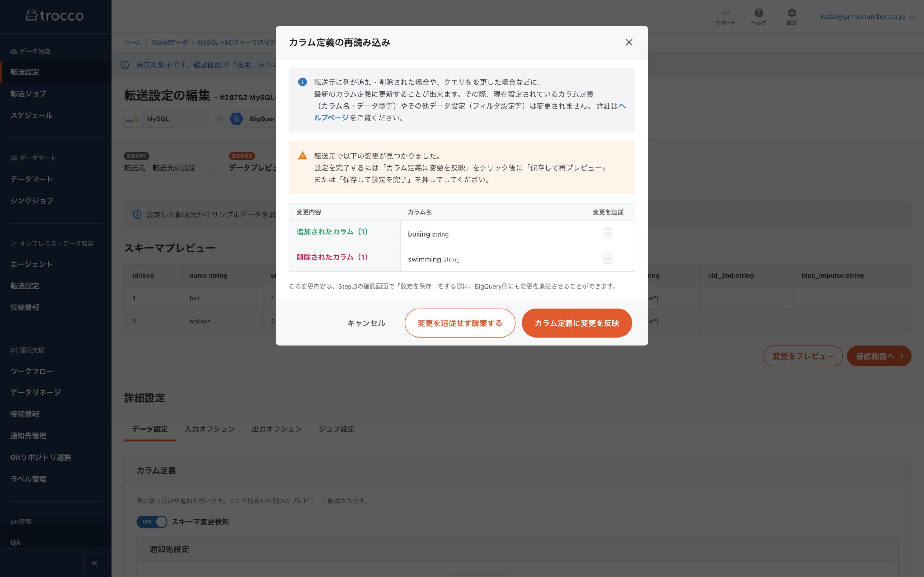
Task: Click the blue info icon in dialog
Action: [x=302, y=82]
